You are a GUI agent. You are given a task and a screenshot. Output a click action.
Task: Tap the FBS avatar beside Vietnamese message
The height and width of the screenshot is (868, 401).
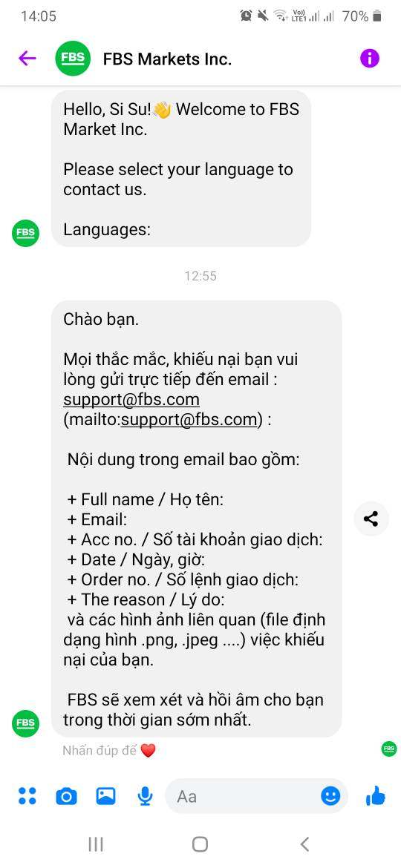(25, 723)
